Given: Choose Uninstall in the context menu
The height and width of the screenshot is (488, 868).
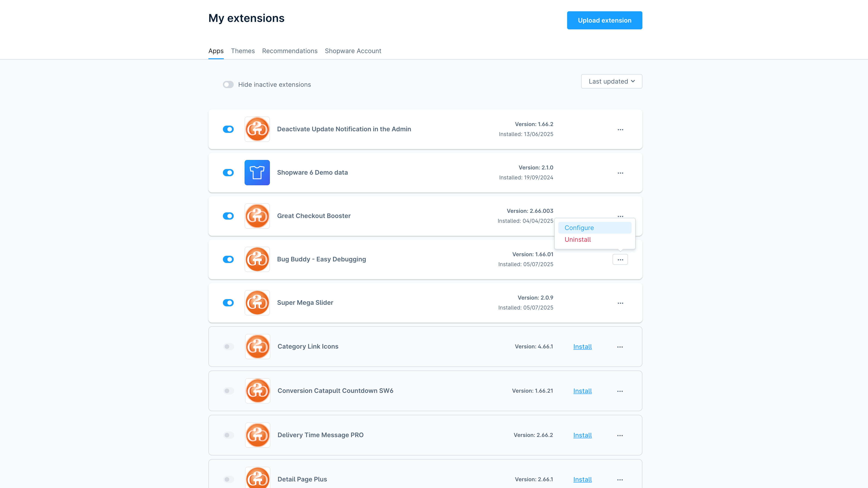Looking at the screenshot, I should click(x=595, y=240).
